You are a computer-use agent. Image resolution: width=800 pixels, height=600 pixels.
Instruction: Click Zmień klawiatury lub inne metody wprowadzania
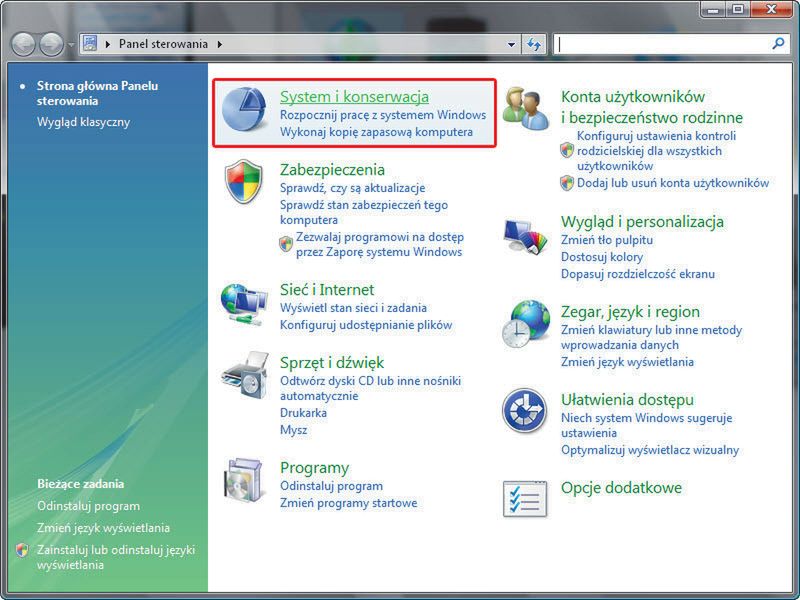[652, 337]
